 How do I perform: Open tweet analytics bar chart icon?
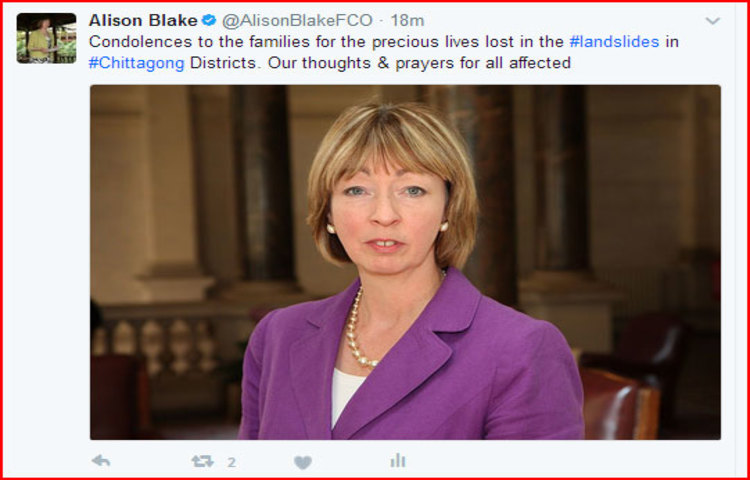(x=397, y=461)
